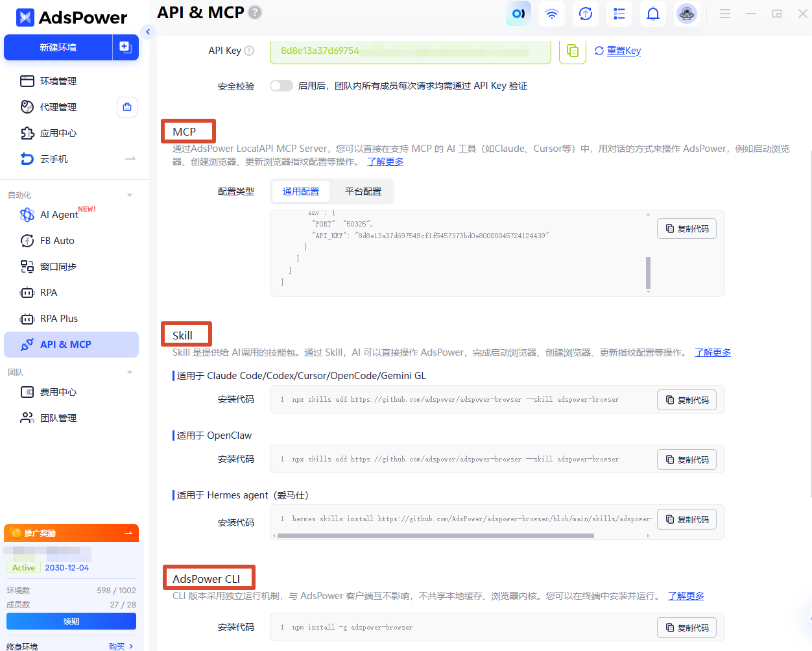This screenshot has height=651, width=812.
Task: Click the AdsPower logo
Action: coord(71,18)
